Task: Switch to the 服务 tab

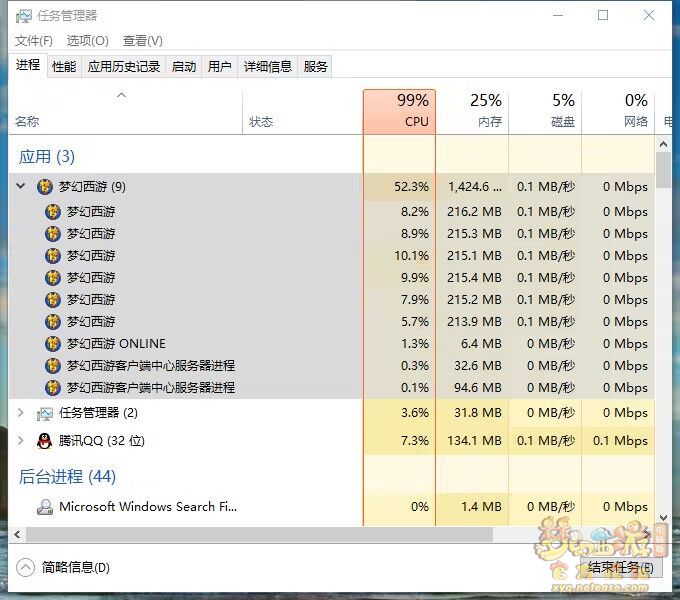Action: coord(315,67)
